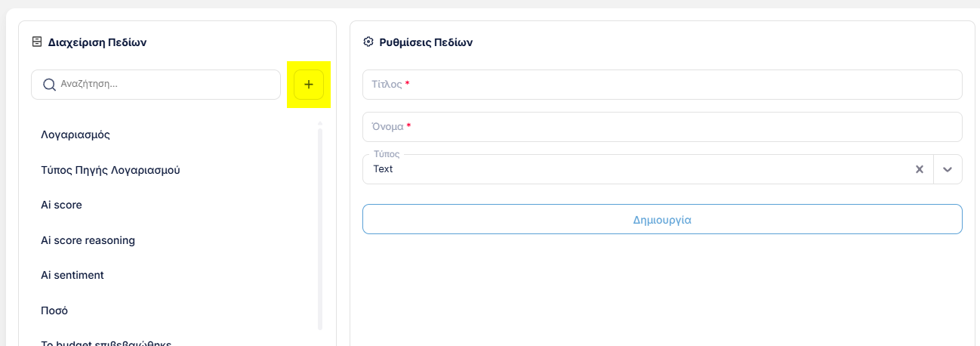Click the Διαχείριση Πεδίων panel icon
The height and width of the screenshot is (346, 980).
pyautogui.click(x=36, y=42)
